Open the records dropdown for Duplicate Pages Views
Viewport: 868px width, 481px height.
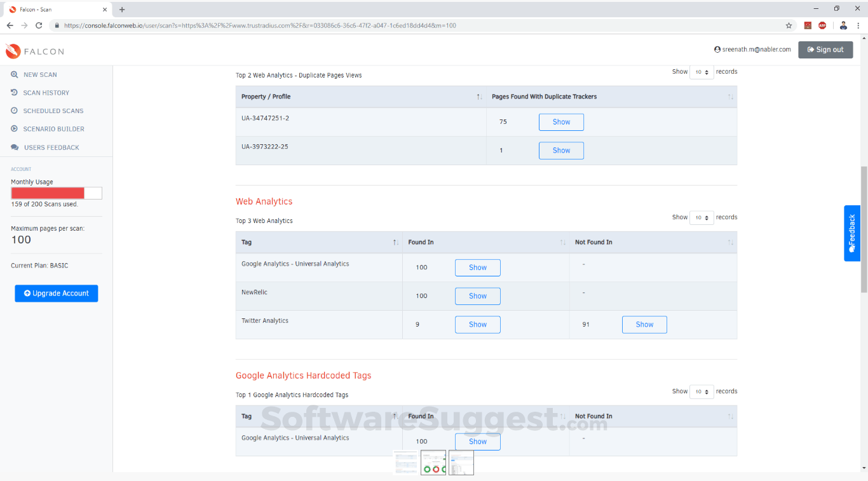coord(702,72)
